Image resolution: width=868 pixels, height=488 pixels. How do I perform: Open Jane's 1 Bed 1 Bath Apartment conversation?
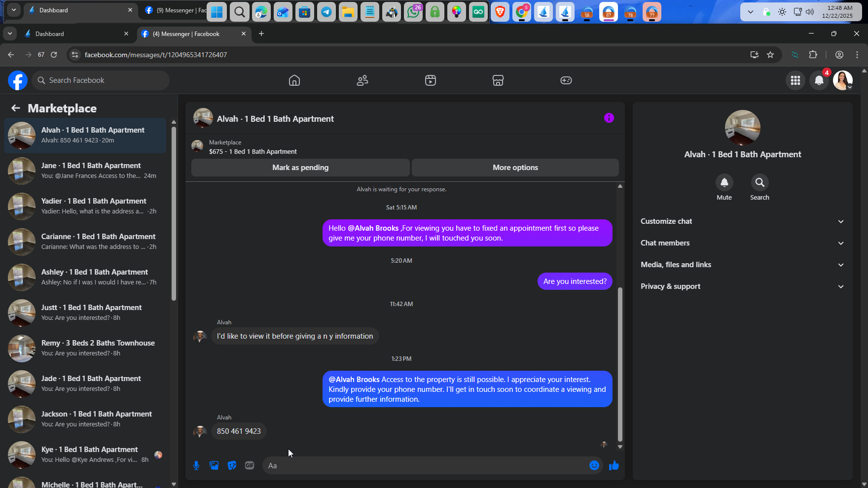(85, 171)
